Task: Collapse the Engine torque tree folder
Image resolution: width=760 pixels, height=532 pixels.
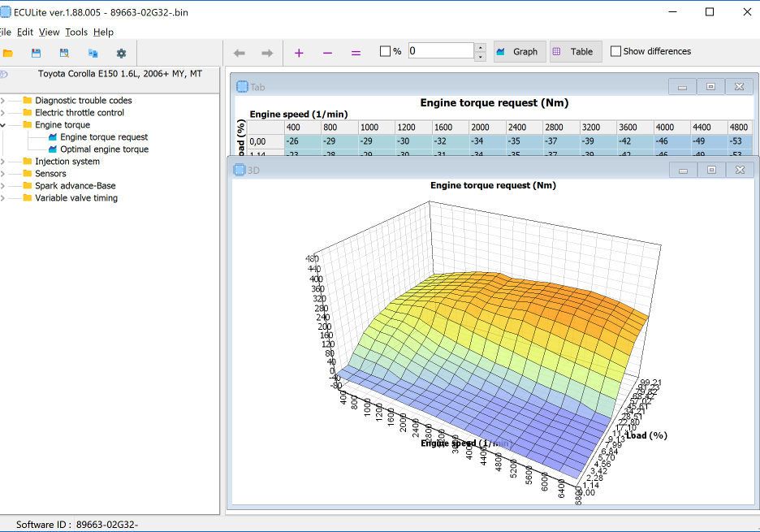Action: [x=3, y=125]
